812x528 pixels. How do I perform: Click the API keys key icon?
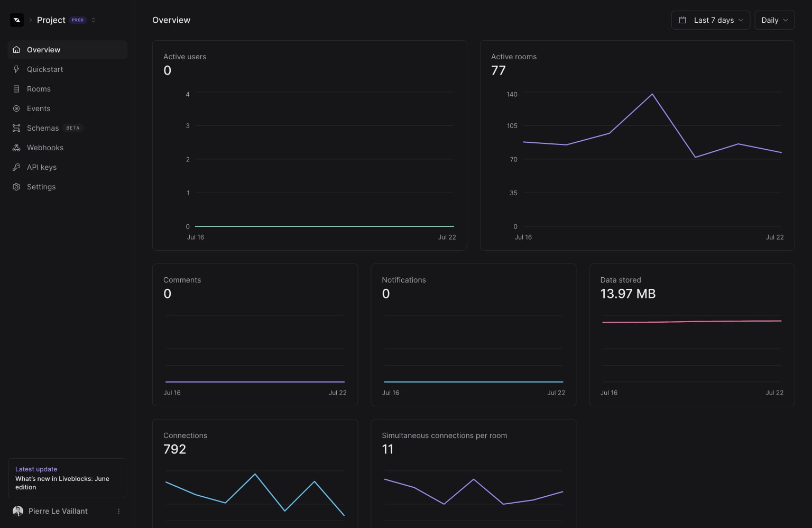[x=16, y=167]
